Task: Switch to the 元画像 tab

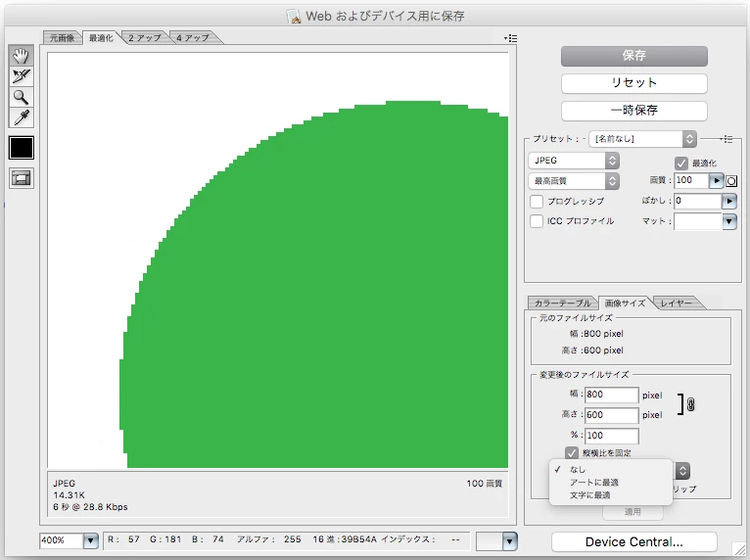Action: coord(63,38)
